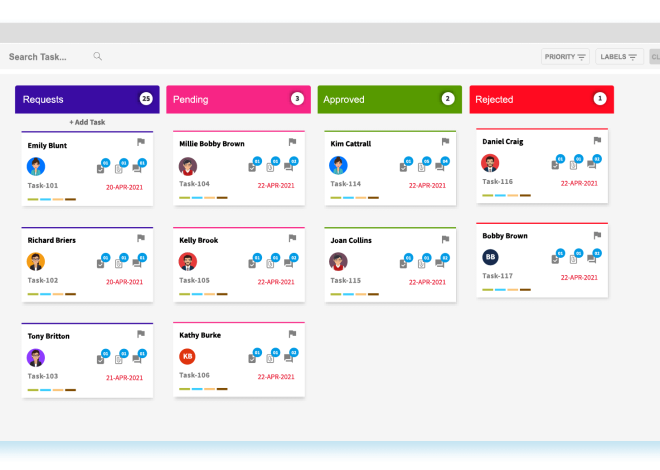Flag the Tony Britton task
The image size is (660, 470).
141,334
